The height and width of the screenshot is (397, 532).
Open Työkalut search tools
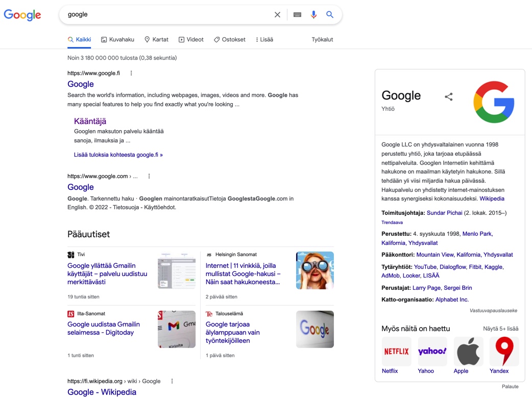coord(322,39)
